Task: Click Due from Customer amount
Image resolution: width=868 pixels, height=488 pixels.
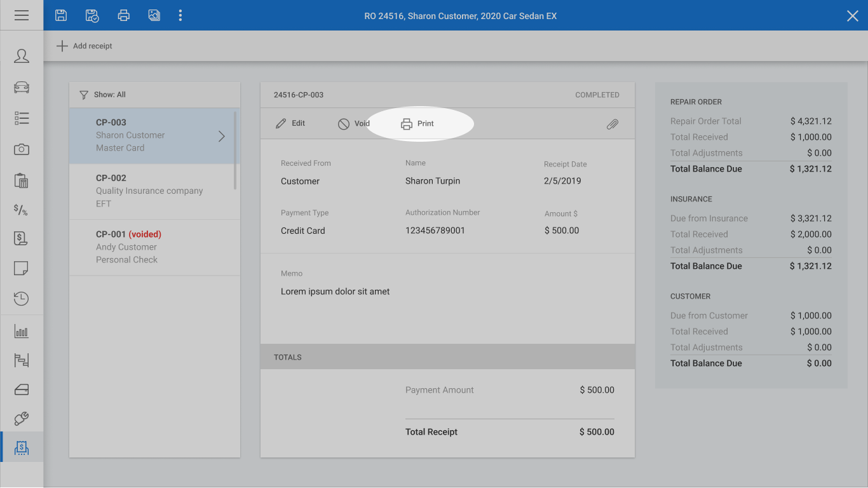Action: click(x=811, y=316)
